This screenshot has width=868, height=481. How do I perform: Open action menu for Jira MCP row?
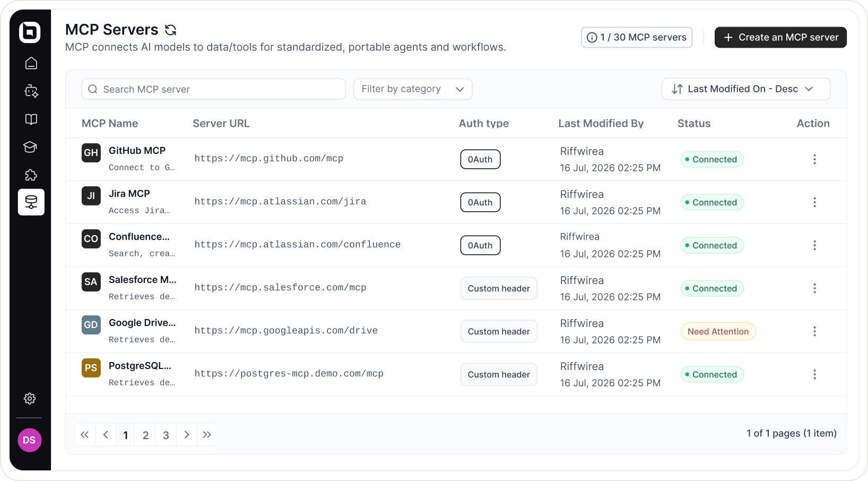tap(814, 202)
